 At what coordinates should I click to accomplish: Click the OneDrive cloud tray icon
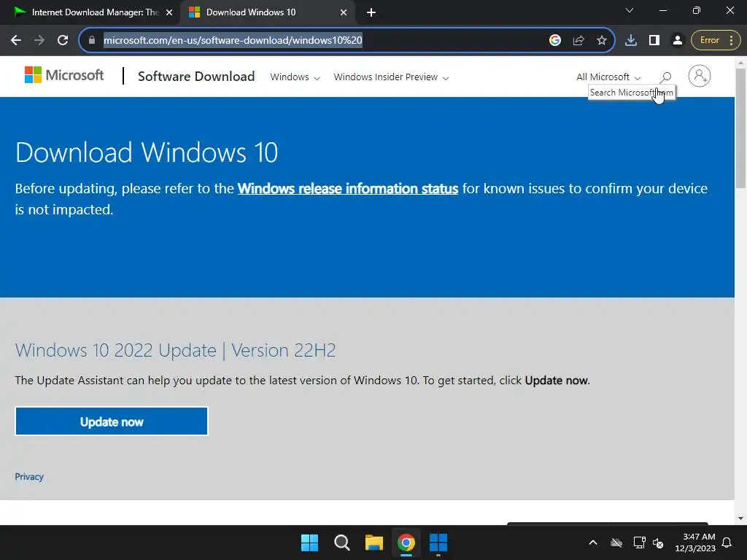click(x=616, y=542)
